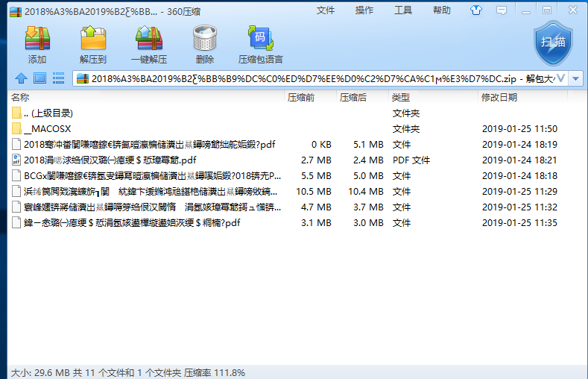Screen dimensions: 588x379
Task: Switch to large icon view mode
Action: click(x=39, y=78)
